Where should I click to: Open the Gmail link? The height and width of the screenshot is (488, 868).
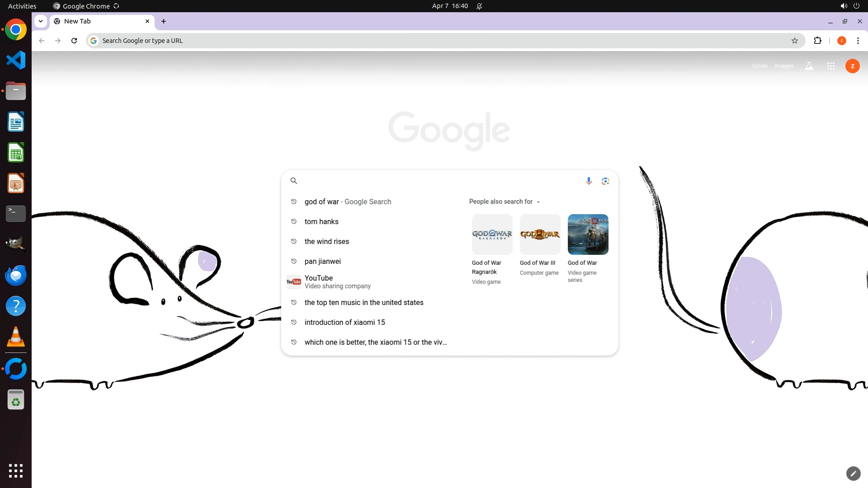pos(759,66)
